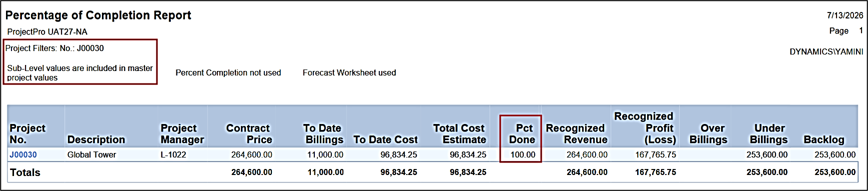The image size is (868, 191).
Task: Click the 'Under Billings' column header
Action: (769, 134)
